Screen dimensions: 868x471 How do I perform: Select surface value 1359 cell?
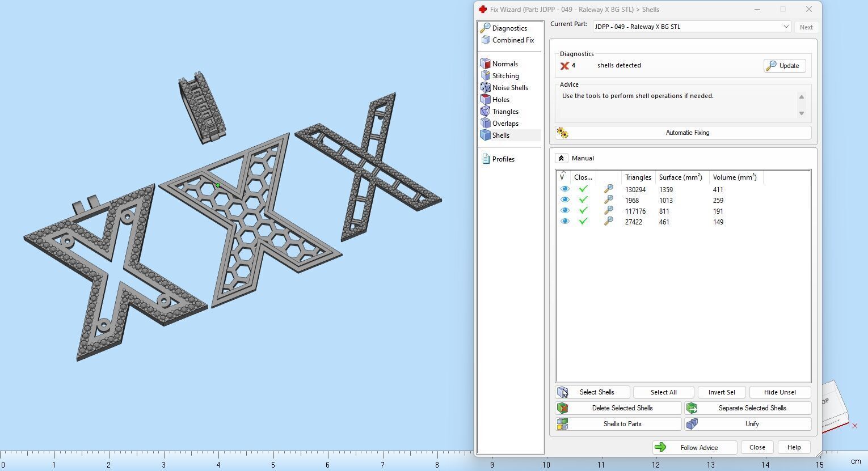665,190
